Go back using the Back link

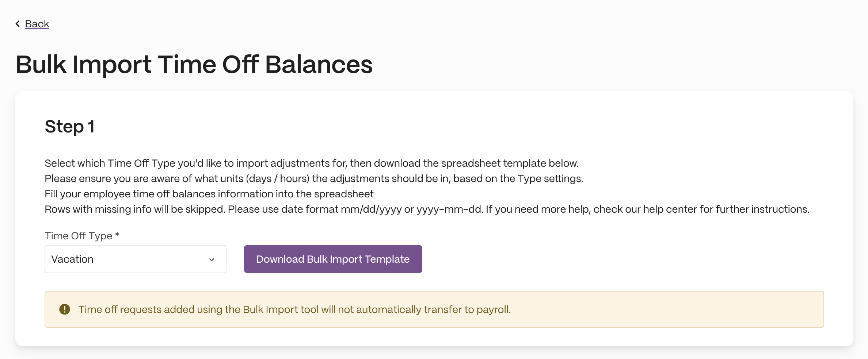(37, 24)
